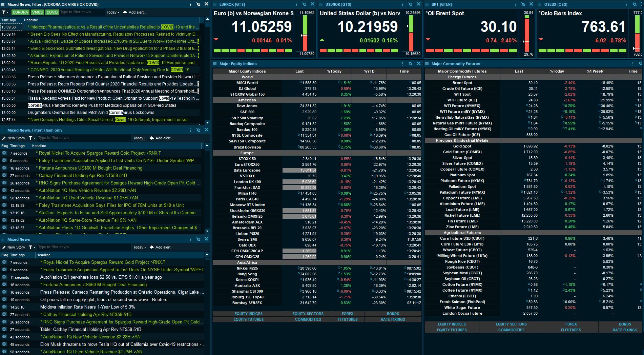Open Elon Musk Tesla HQ headline
This screenshot has height=355, width=644.
pos(122,344)
